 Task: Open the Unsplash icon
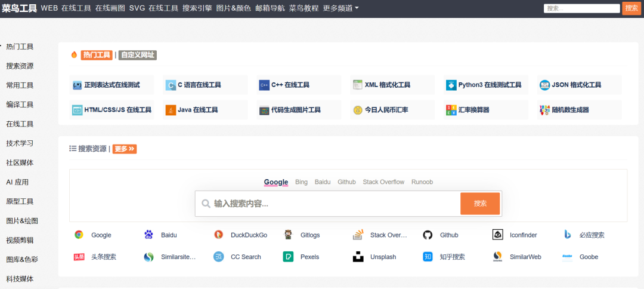coord(358,257)
